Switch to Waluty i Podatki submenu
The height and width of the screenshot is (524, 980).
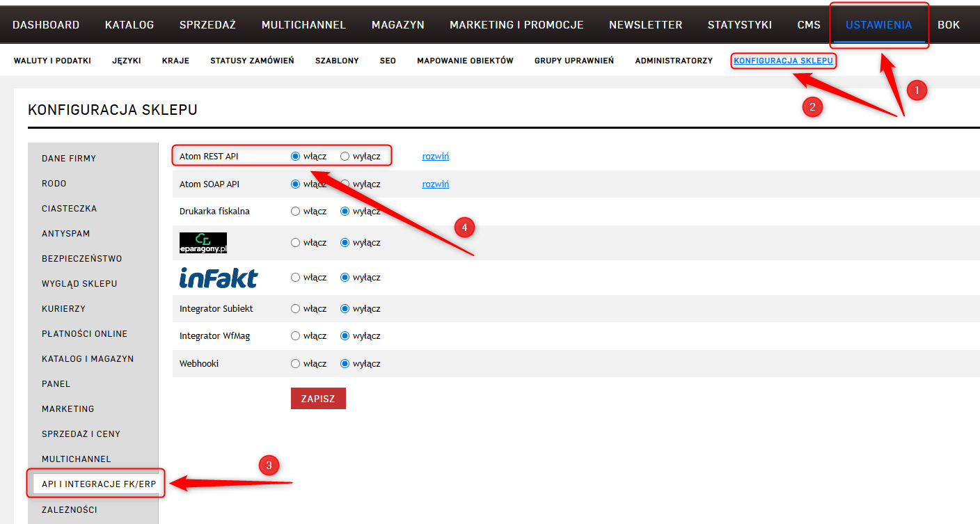click(52, 61)
